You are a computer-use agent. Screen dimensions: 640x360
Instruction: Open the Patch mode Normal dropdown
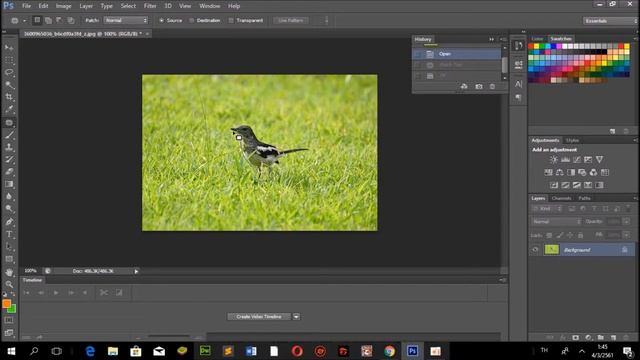click(x=126, y=20)
